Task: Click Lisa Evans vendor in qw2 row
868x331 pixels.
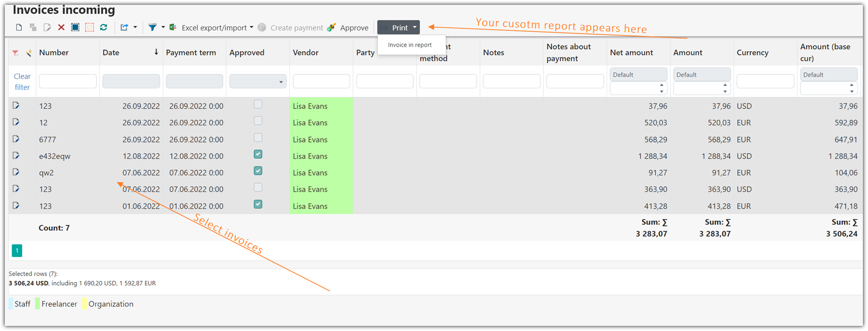Action: tap(310, 173)
